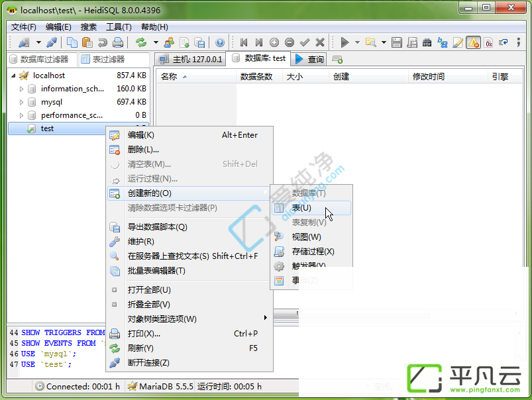Screen dimensions: 532x400
Task: Click the new query tab plus icon
Action: point(337,60)
